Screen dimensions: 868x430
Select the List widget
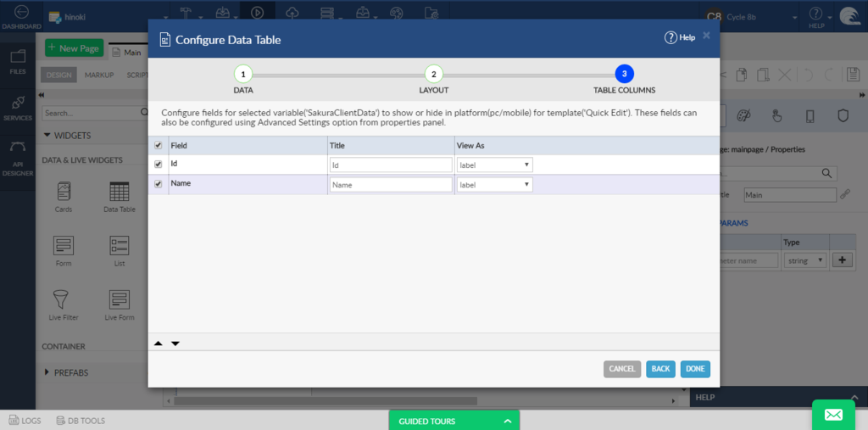click(120, 251)
